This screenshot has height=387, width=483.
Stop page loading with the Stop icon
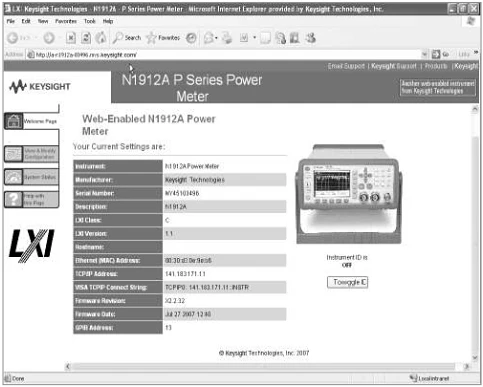click(x=71, y=38)
